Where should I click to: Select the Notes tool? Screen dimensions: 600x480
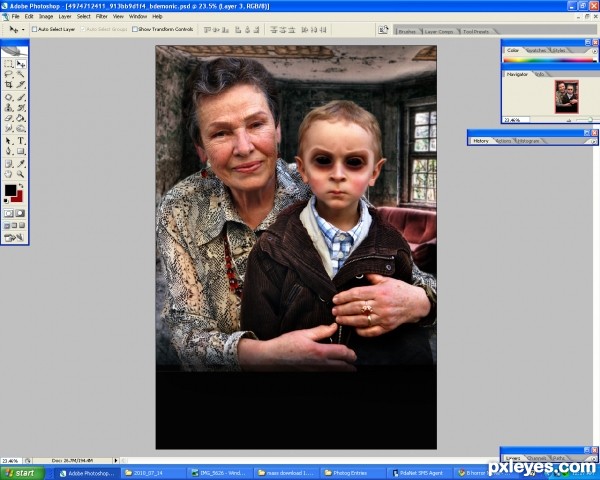(9, 164)
